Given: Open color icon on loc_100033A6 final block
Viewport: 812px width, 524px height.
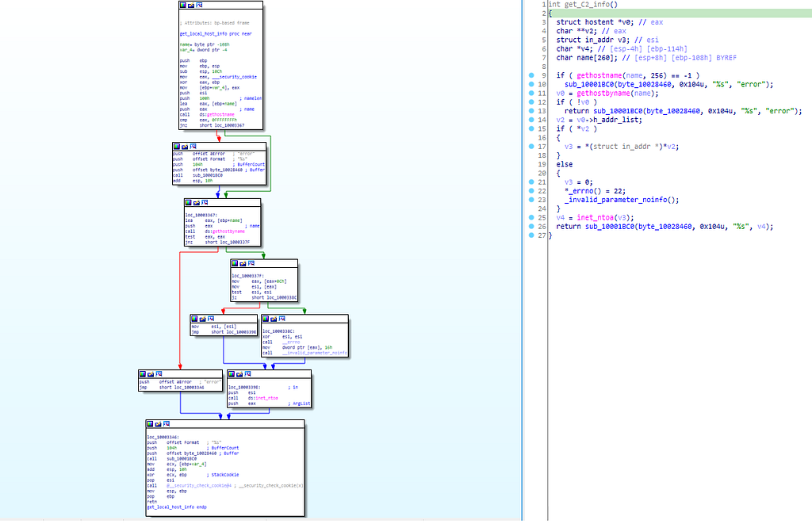Looking at the screenshot, I should (150, 423).
